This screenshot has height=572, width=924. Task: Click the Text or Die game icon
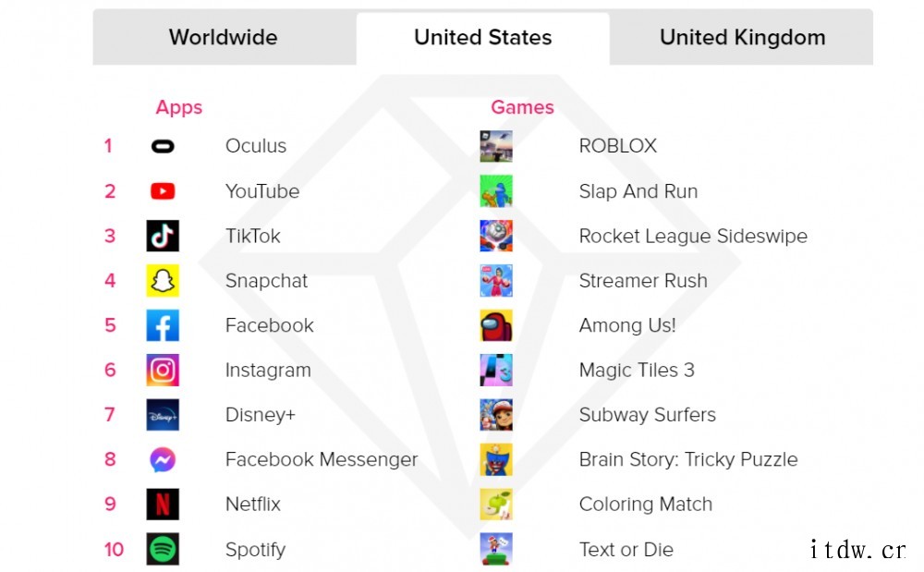pyautogui.click(x=496, y=549)
